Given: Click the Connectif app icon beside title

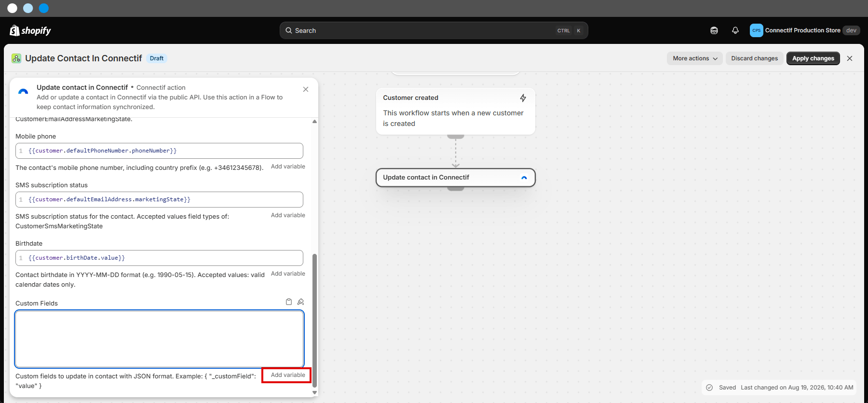Looking at the screenshot, I should [x=16, y=58].
